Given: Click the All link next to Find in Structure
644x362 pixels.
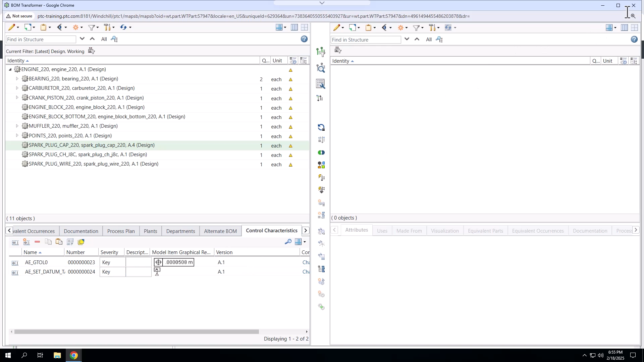Looking at the screenshot, I should click(x=104, y=39).
